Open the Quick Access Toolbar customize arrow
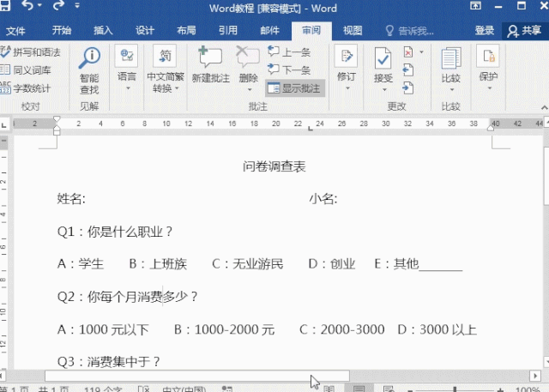Screen dimensions: 549x392 (x=77, y=5)
